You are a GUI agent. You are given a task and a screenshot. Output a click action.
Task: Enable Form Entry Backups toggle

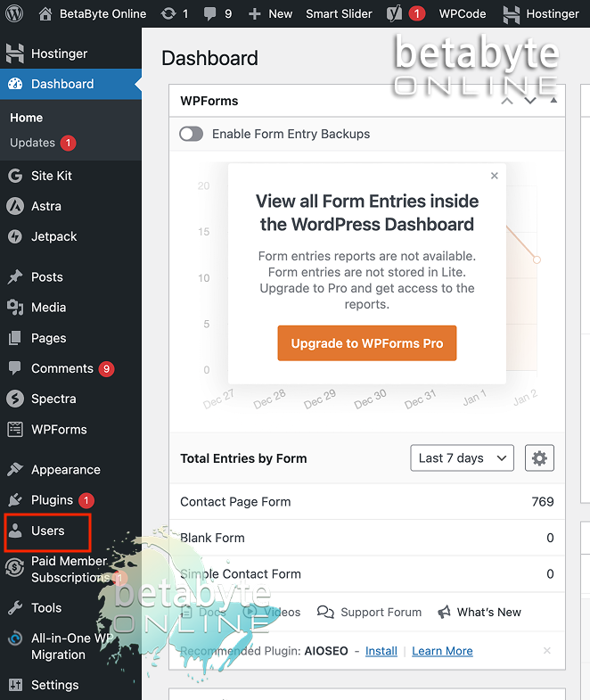191,134
